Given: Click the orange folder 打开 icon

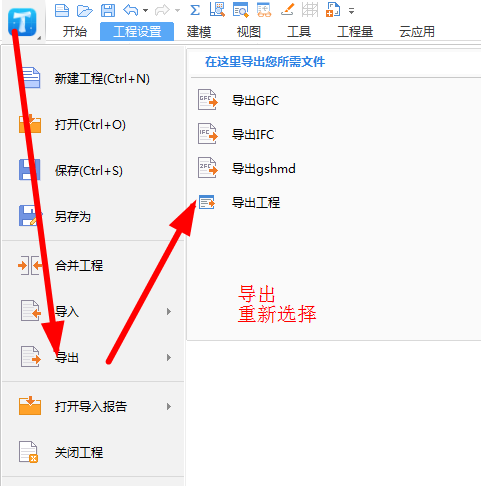Looking at the screenshot, I should [30, 124].
